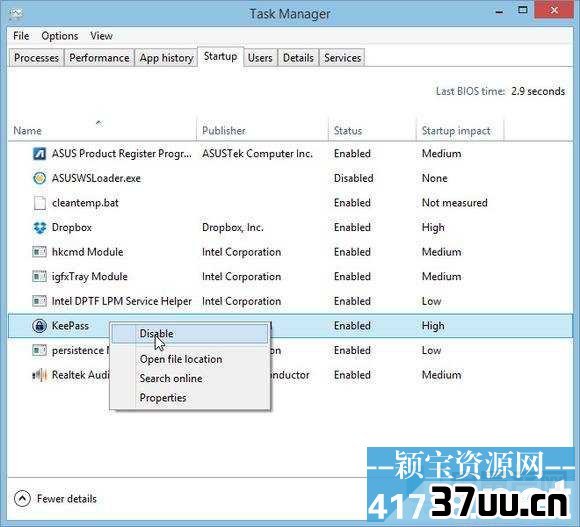Click the KeePass lock icon
580x527 pixels.
click(x=40, y=326)
